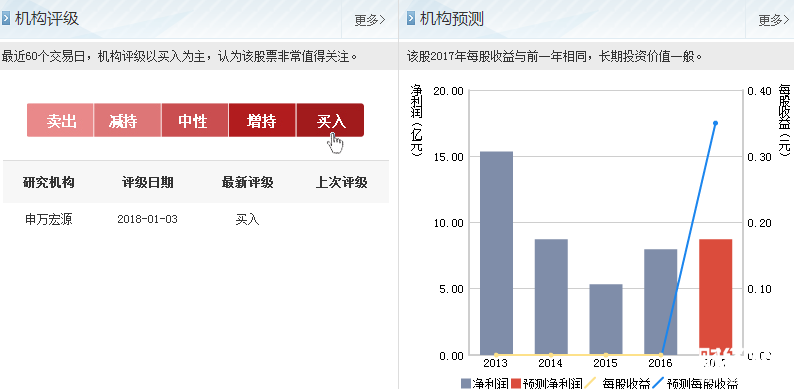Click the 2015 x-axis label

pos(606,363)
